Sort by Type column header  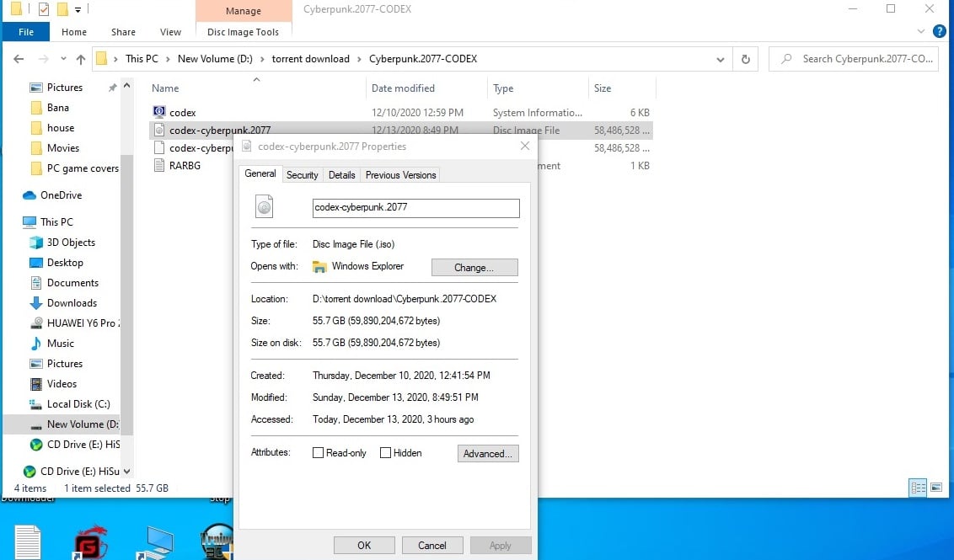(x=503, y=88)
